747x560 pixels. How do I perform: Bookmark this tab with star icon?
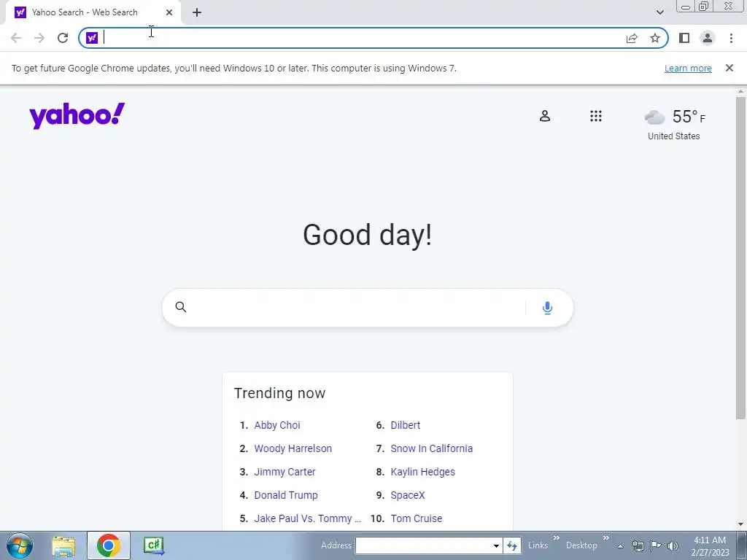tap(655, 38)
